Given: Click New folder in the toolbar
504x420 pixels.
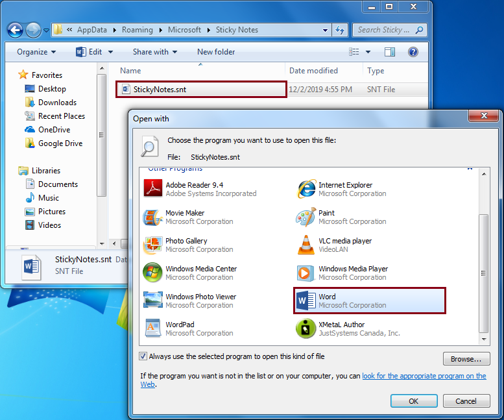Looking at the screenshot, I should click(x=216, y=52).
